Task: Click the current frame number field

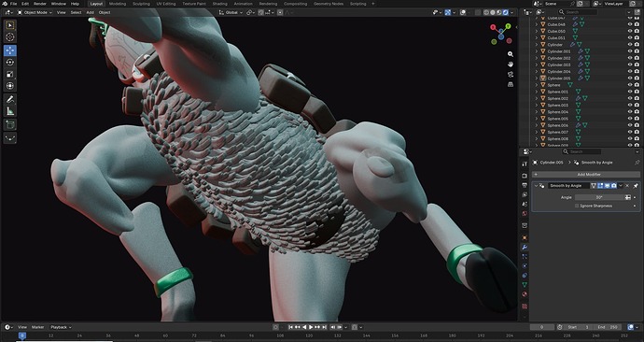Action: [542, 327]
